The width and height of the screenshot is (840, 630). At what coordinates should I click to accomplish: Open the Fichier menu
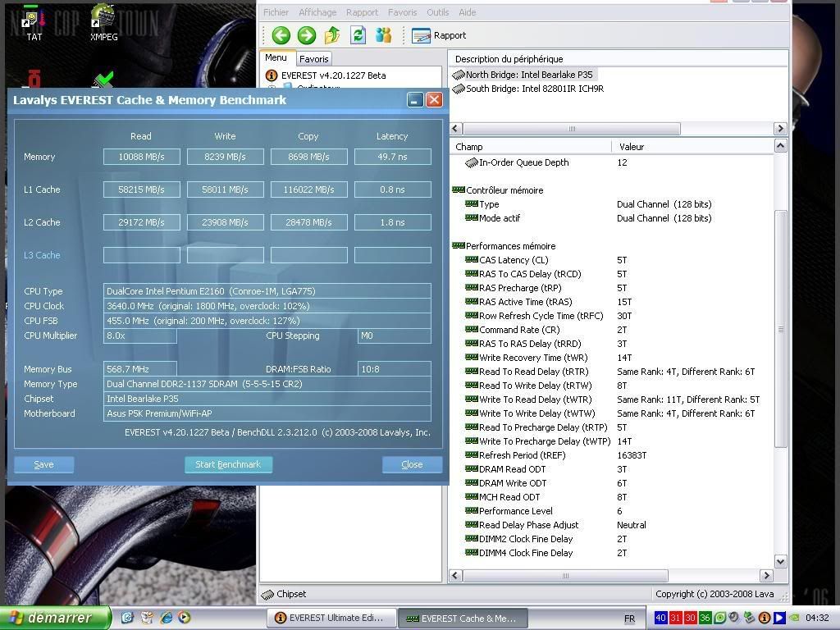pos(276,12)
